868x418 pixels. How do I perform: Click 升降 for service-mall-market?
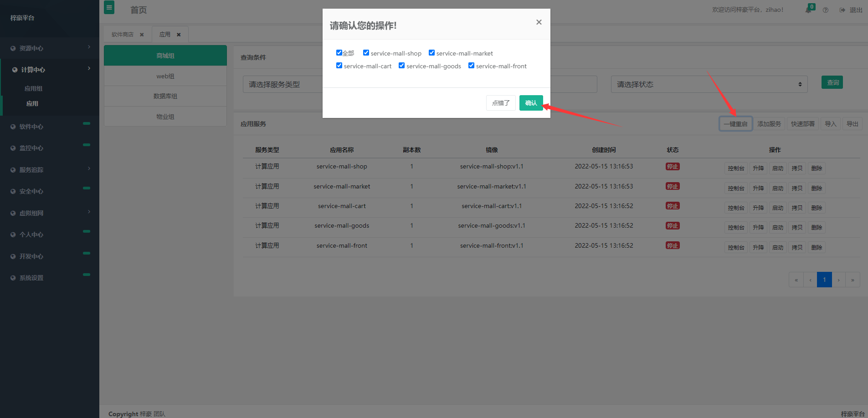coord(758,189)
